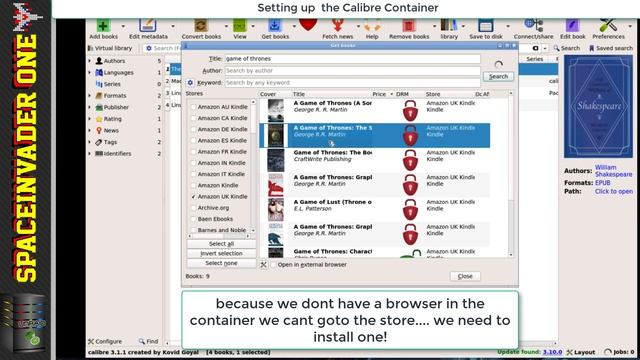Click the Keyword search field
The height and width of the screenshot is (360, 640).
coord(352,82)
